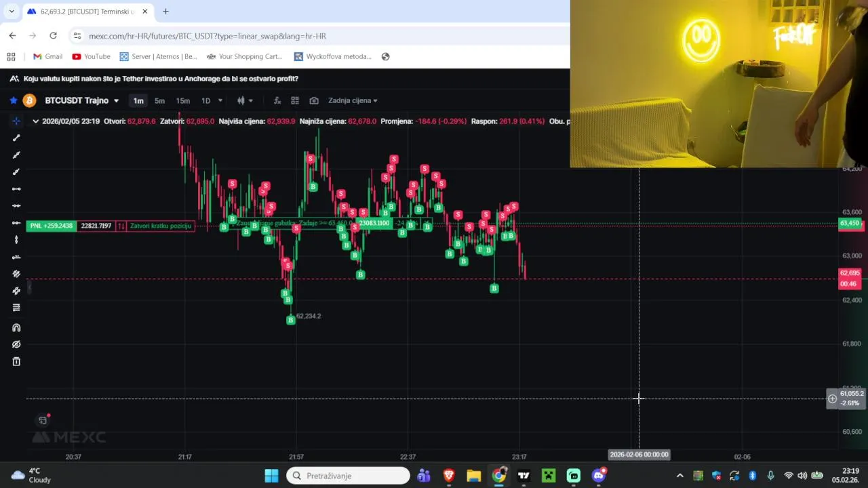Open Your Shopping Cart bookmark
Image resolution: width=868 pixels, height=488 pixels.
244,56
